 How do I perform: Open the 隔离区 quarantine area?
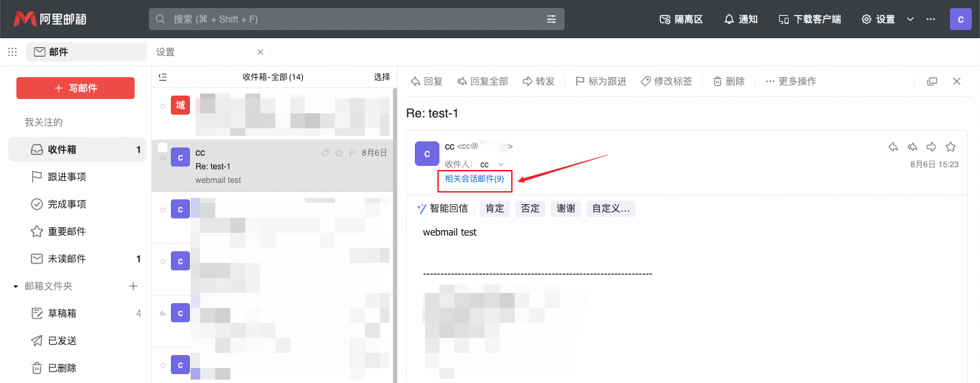coord(681,19)
